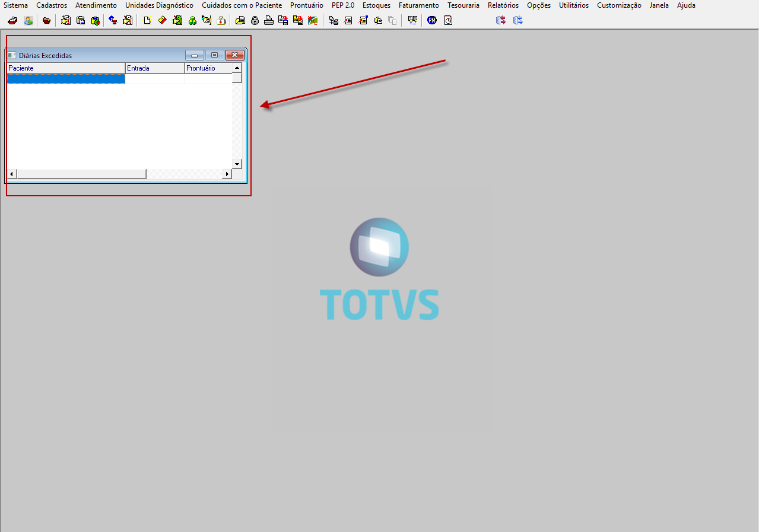Click the printer toolbar icon
The image size is (759, 532).
click(x=269, y=20)
